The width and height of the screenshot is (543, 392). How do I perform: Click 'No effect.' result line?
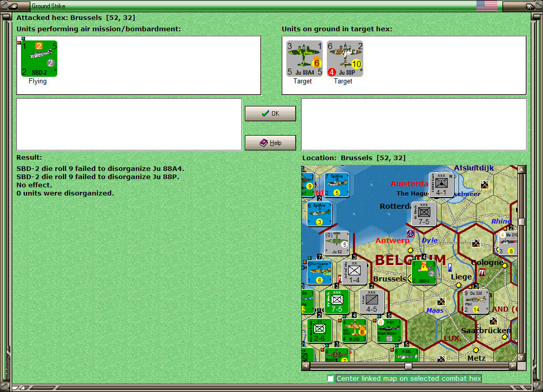[x=34, y=185]
